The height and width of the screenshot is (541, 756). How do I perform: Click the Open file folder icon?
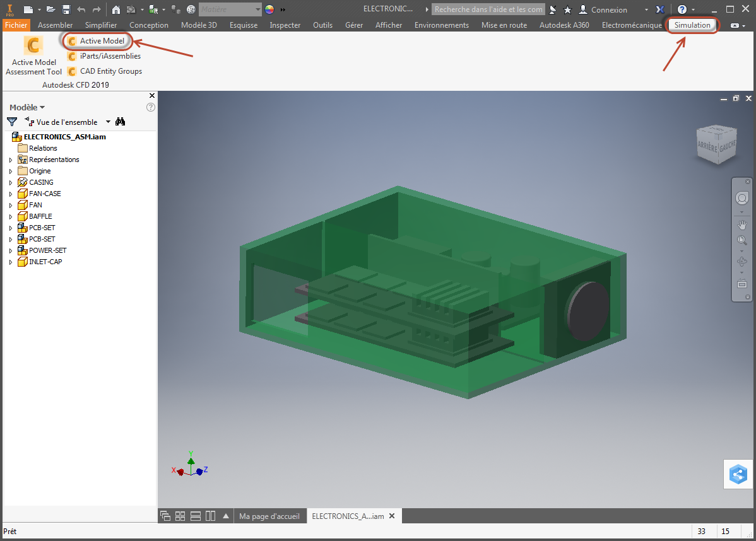click(50, 9)
